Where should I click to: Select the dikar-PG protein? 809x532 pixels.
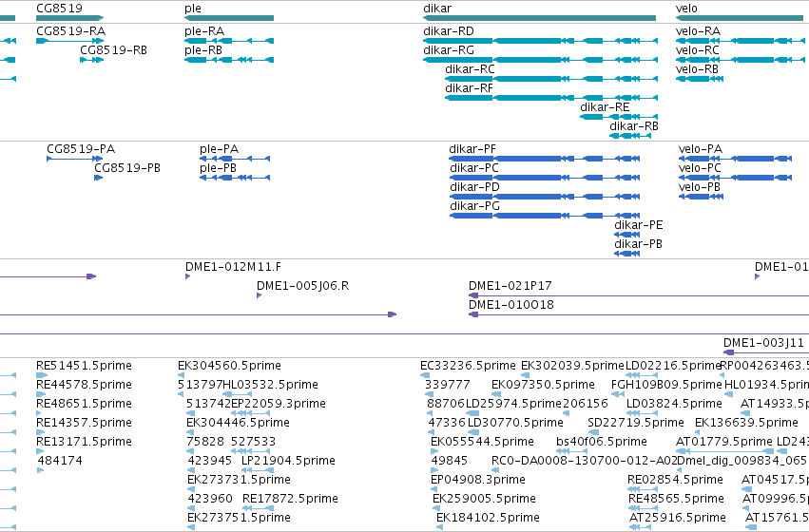[545, 216]
